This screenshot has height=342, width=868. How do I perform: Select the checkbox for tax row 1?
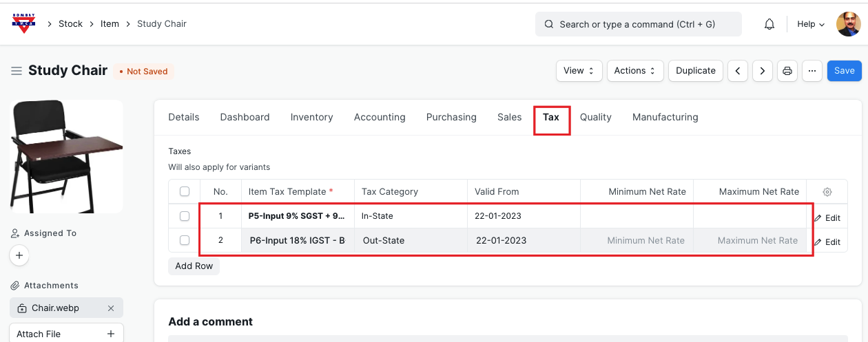[185, 216]
